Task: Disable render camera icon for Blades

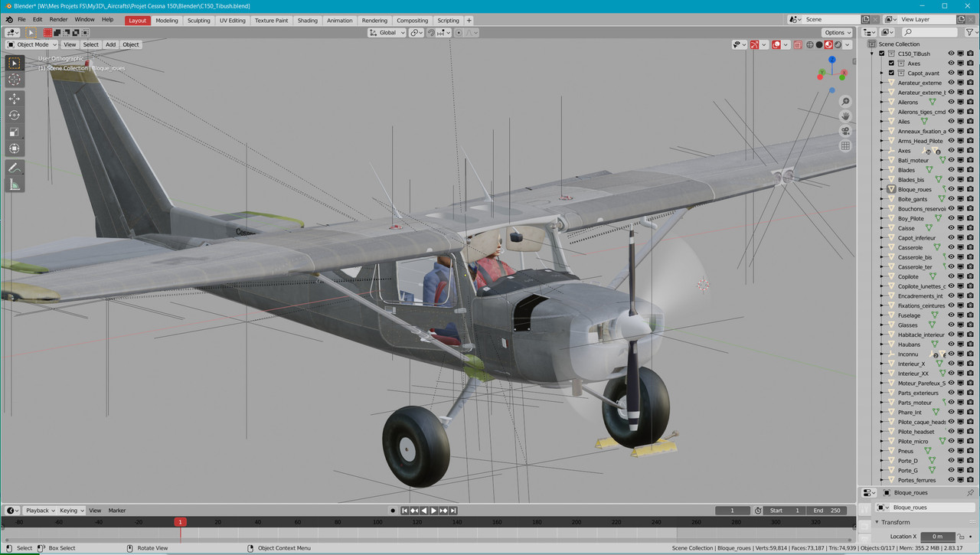Action: 970,170
